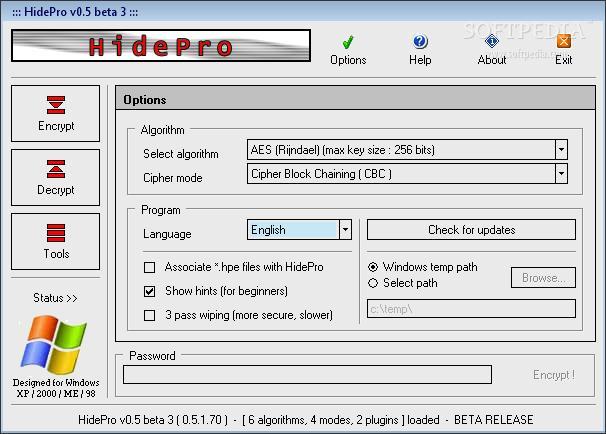Click the green checkmark Options icon
Image resolution: width=606 pixels, height=434 pixels.
[348, 42]
